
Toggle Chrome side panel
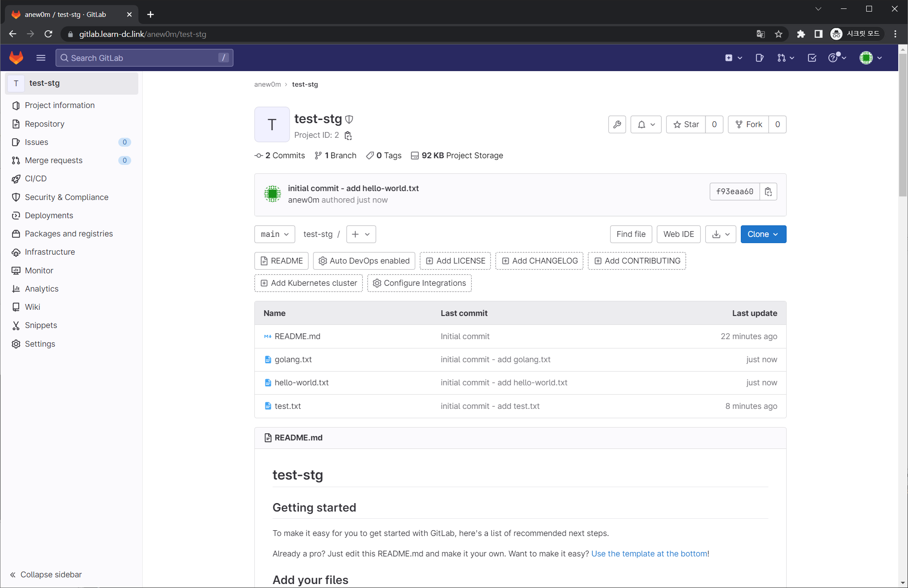[x=818, y=34]
